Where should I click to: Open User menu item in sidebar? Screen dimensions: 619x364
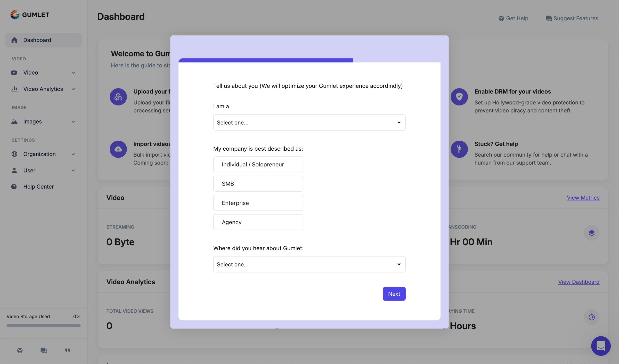(44, 170)
